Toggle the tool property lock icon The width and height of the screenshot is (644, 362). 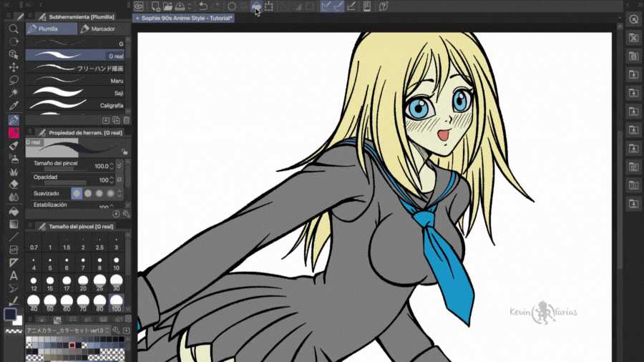(x=125, y=152)
